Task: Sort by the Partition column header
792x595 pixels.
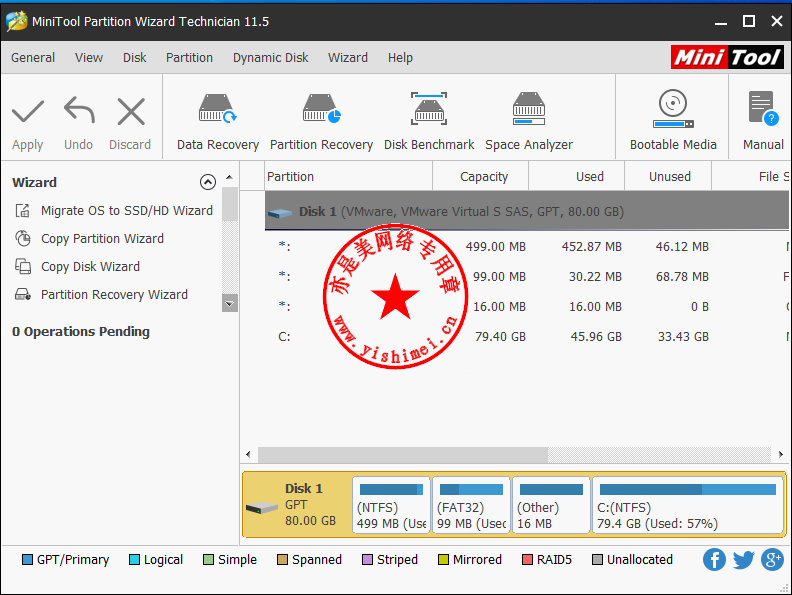Action: click(x=349, y=176)
